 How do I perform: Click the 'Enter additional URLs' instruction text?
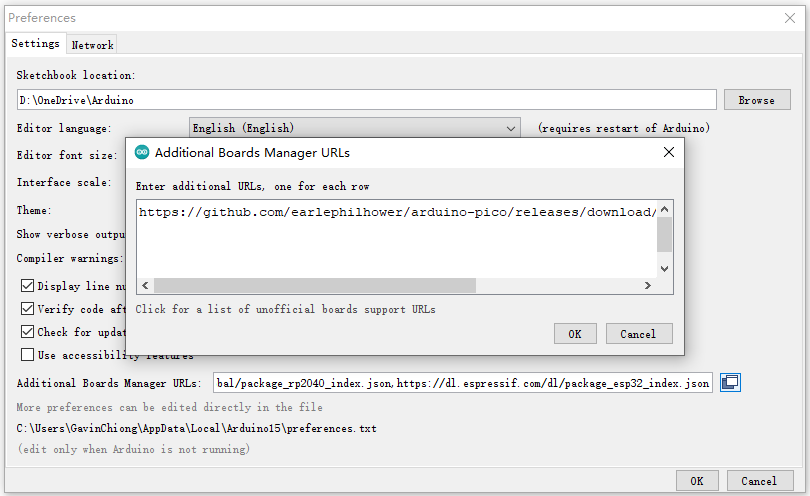click(253, 187)
